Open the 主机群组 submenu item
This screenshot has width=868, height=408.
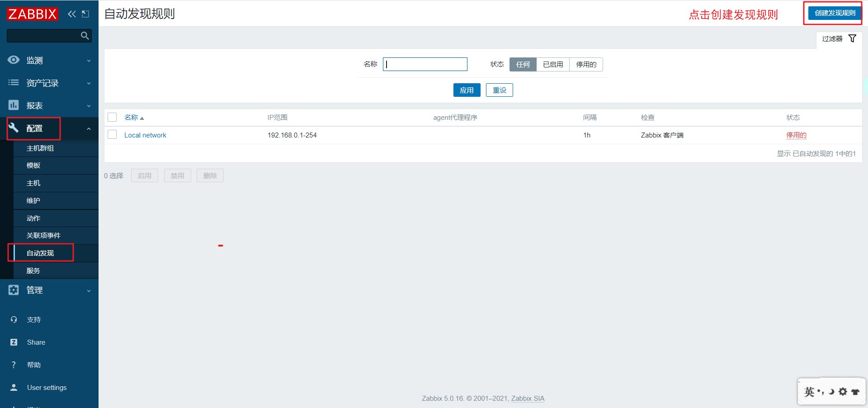click(x=56, y=148)
